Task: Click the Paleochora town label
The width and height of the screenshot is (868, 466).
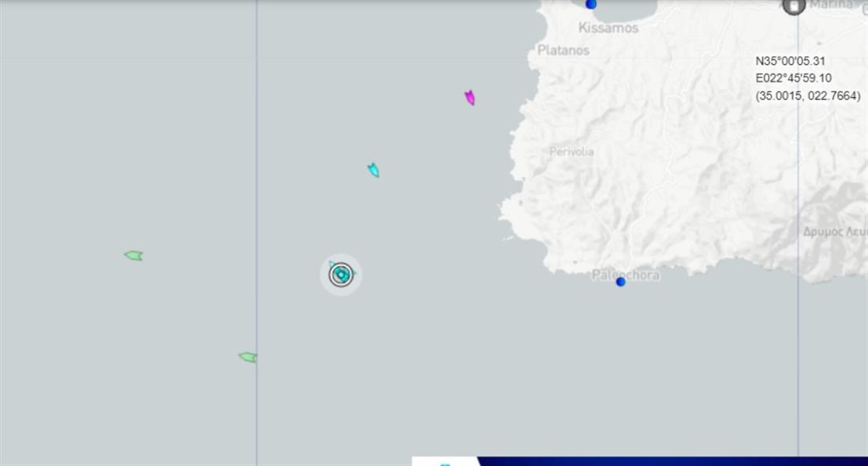Action: click(623, 274)
